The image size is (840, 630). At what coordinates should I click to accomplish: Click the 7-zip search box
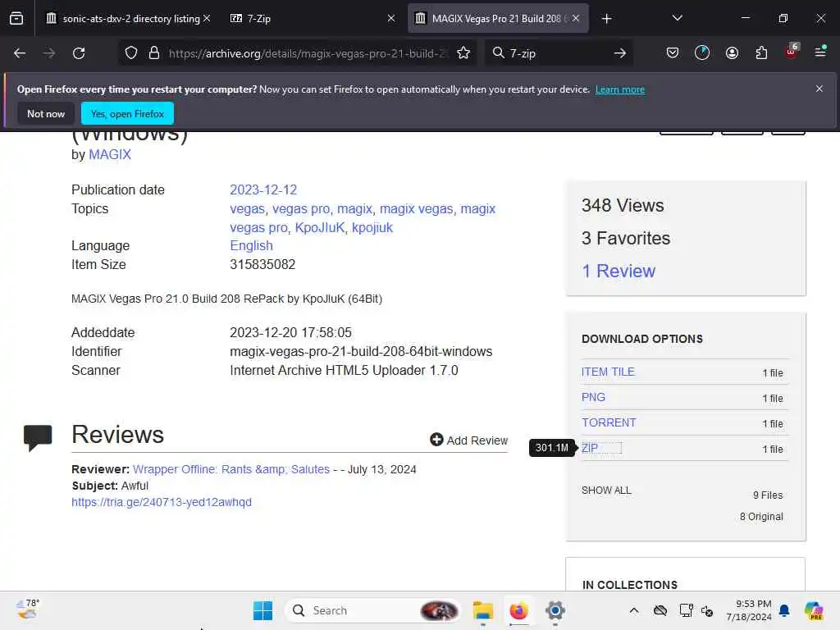(557, 53)
